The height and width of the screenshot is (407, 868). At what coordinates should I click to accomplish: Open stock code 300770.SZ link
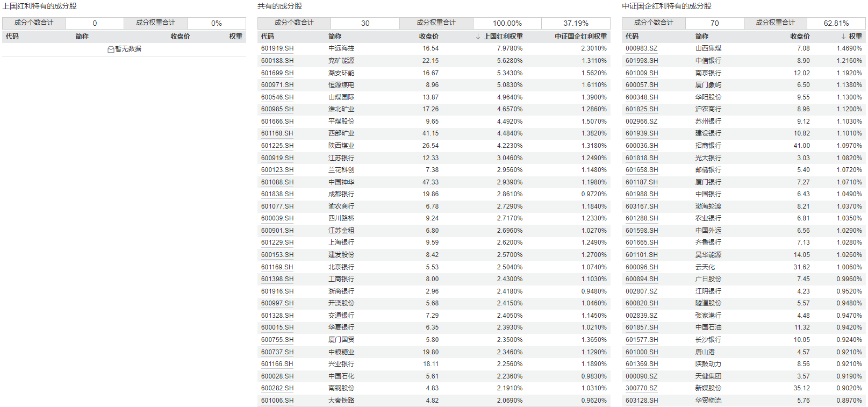[x=642, y=388]
